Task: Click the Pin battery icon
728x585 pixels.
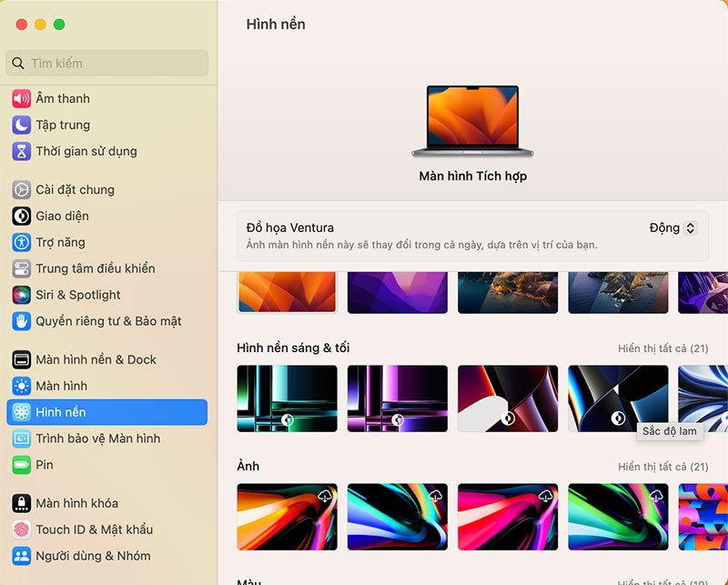Action: 21,465
